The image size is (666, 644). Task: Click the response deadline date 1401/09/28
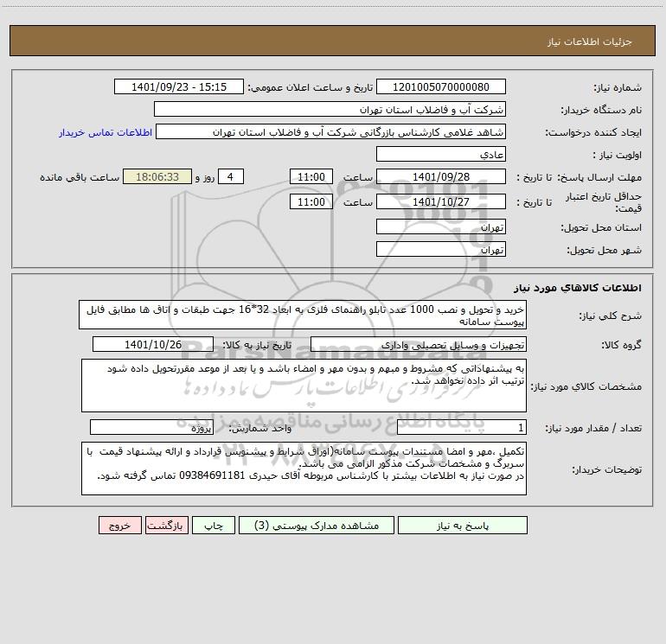[441, 176]
